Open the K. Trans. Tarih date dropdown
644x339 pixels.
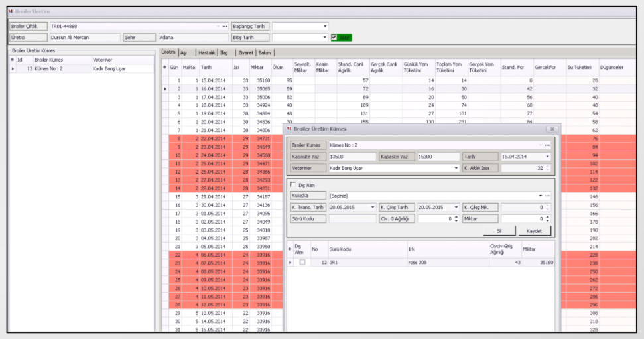[x=373, y=208]
